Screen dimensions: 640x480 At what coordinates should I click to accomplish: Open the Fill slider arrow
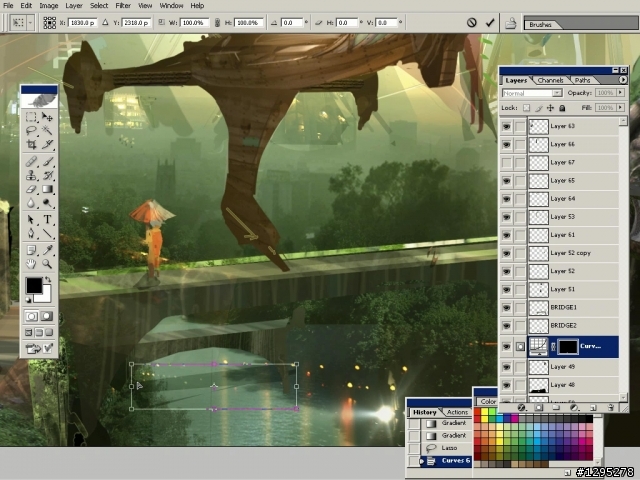(x=620, y=108)
